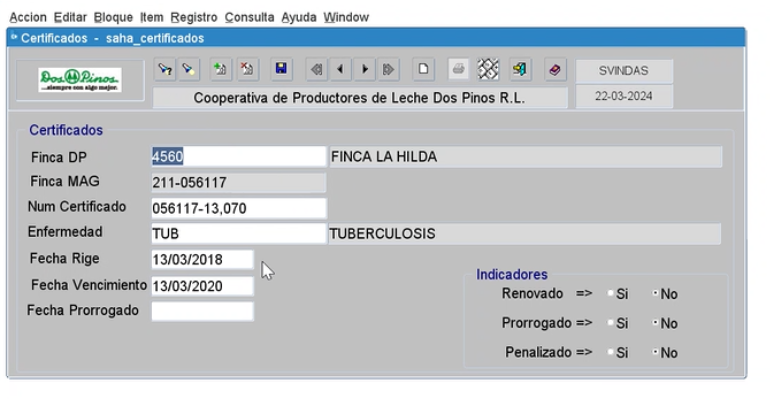Click the Prorrogado => label
The height and width of the screenshot is (399, 771).
point(547,323)
